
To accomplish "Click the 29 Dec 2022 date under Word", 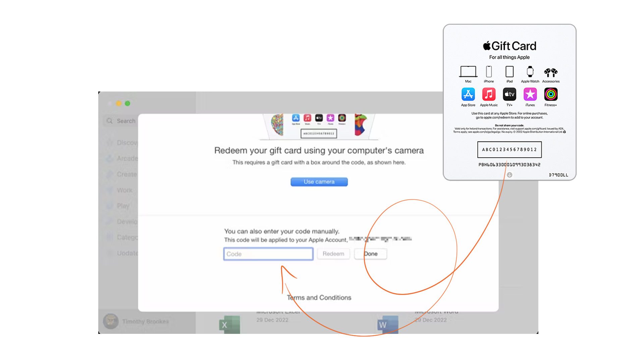I will click(431, 320).
